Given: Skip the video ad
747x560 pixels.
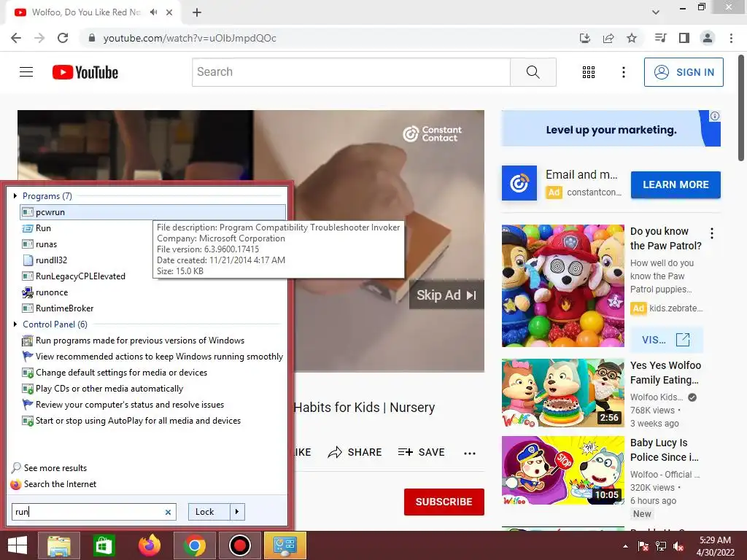Looking at the screenshot, I should (446, 295).
